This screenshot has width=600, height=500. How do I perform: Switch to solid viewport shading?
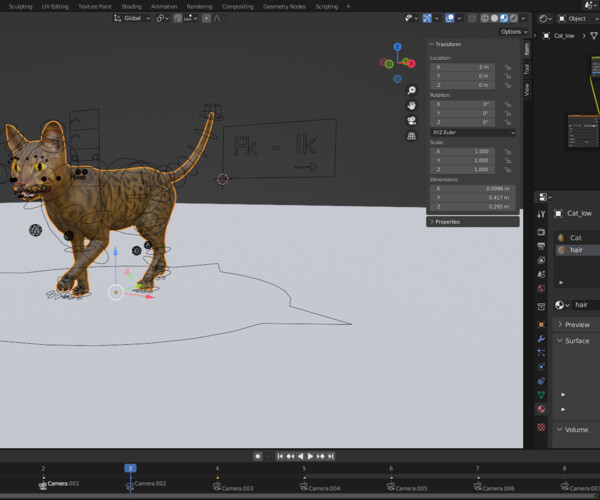[x=494, y=18]
